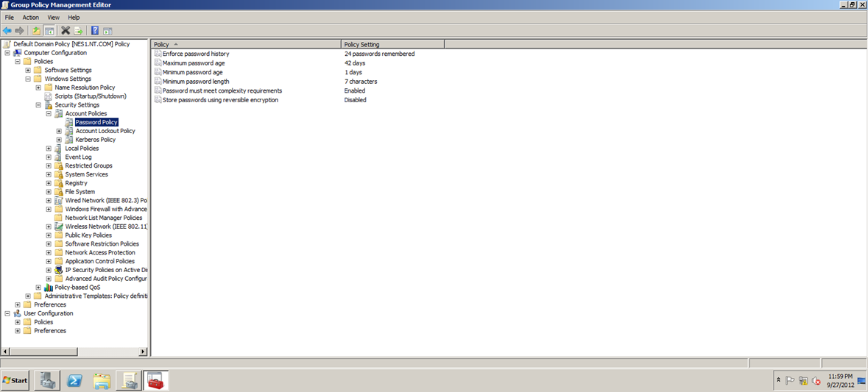Open Help via the blue question mark icon

95,30
